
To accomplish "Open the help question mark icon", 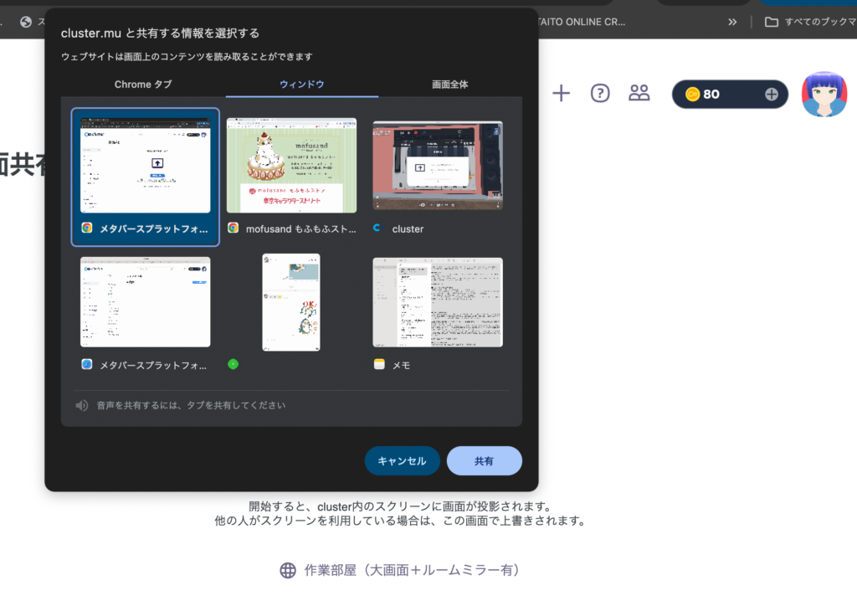I will (600, 94).
